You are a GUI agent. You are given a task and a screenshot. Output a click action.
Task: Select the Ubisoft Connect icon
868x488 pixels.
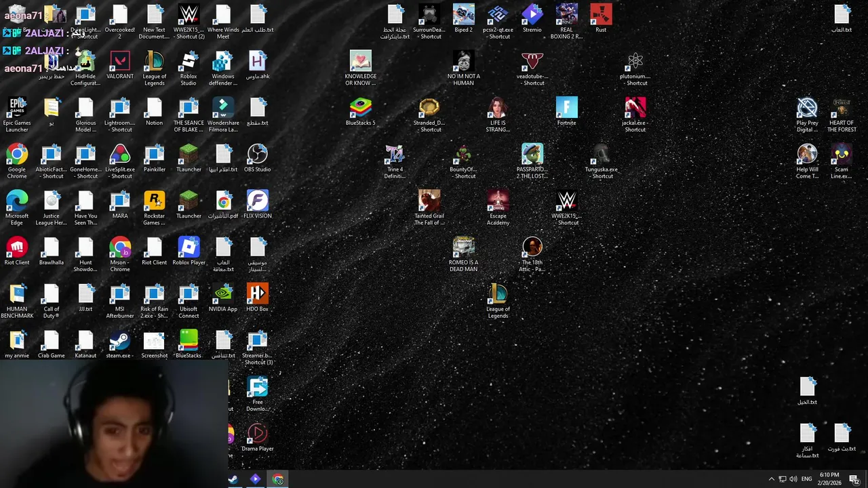(x=189, y=300)
